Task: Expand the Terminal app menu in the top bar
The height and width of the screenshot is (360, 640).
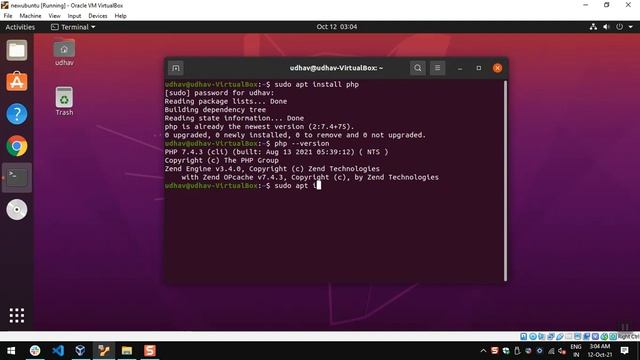Action: [73, 27]
